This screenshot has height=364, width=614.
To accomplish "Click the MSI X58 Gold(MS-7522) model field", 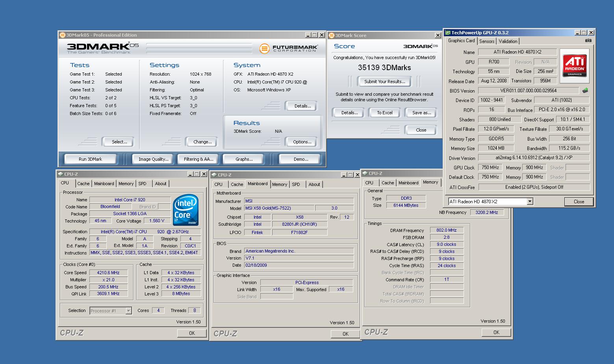I will click(x=279, y=208).
